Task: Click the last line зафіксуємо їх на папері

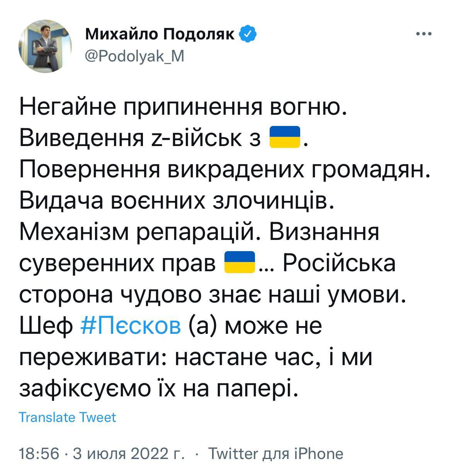Action: click(159, 390)
